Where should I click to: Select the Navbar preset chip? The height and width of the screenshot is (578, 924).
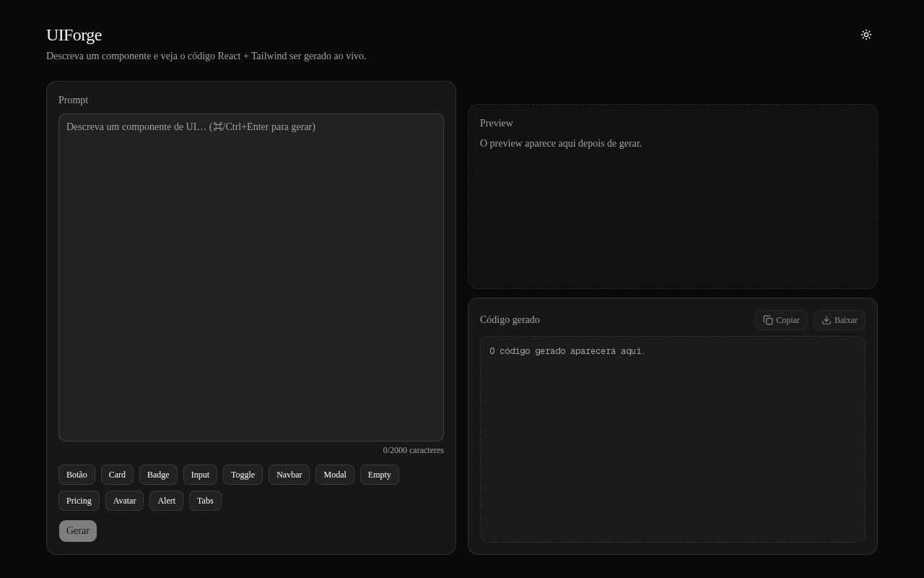click(289, 475)
